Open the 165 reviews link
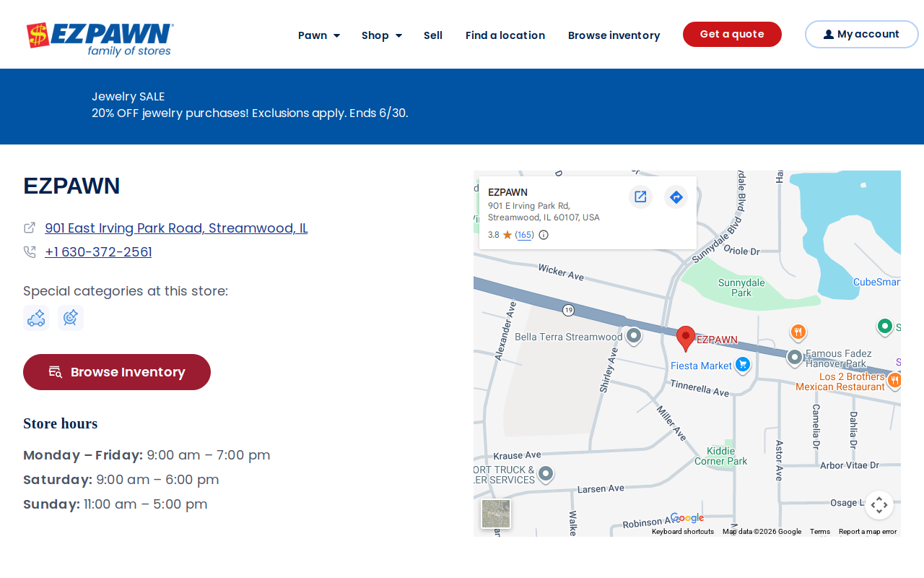This screenshot has width=924, height=578. 525,235
